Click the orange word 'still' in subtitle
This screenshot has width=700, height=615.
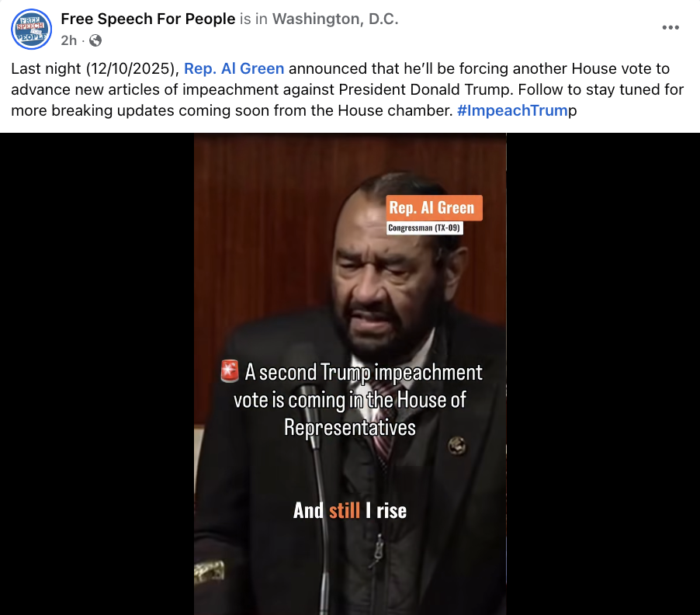click(345, 510)
